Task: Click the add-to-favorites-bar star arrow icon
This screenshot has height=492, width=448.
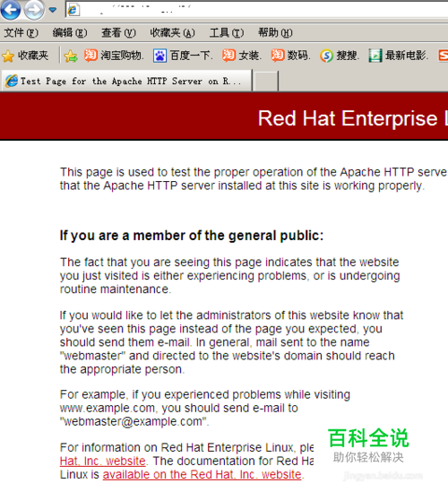Action: pos(71,56)
